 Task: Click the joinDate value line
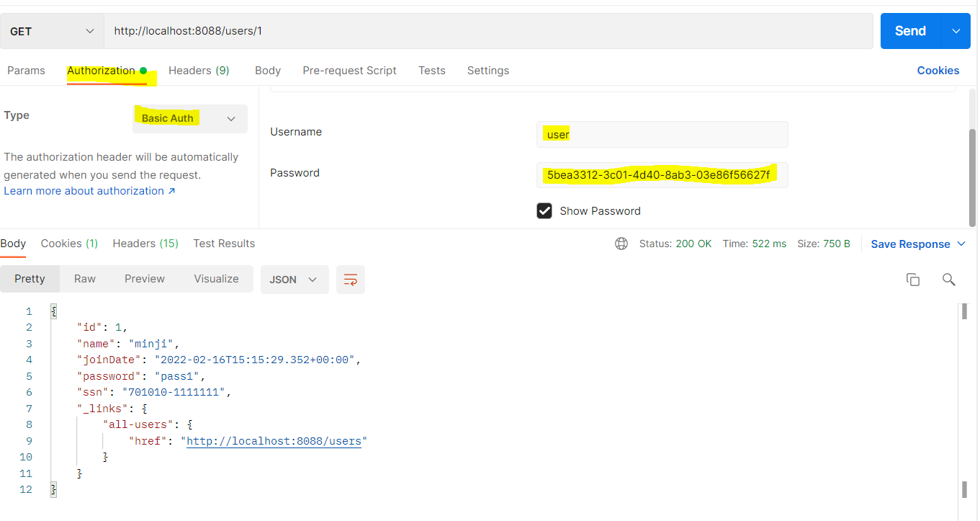point(219,360)
